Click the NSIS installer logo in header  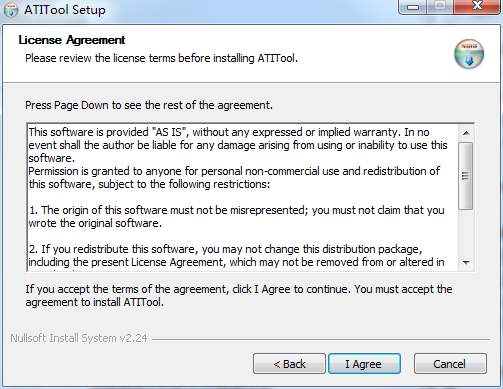pyautogui.click(x=469, y=54)
